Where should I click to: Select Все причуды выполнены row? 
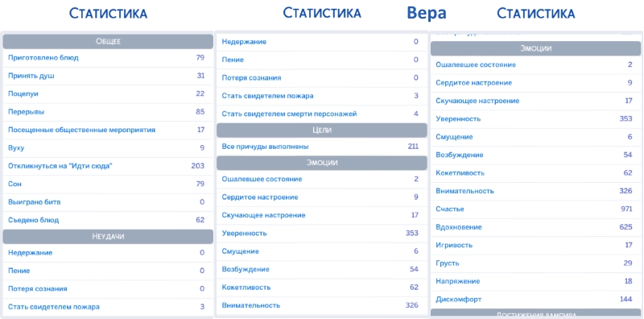click(x=322, y=147)
